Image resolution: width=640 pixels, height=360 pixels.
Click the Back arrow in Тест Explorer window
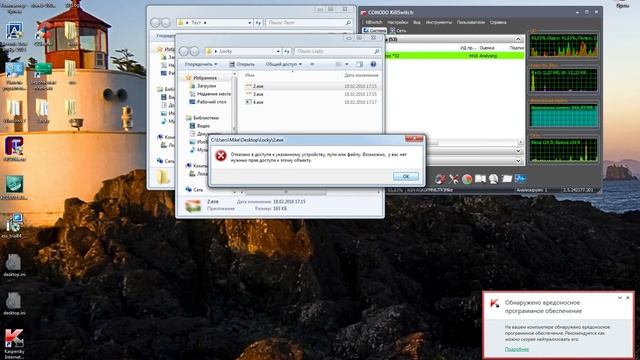(x=155, y=22)
